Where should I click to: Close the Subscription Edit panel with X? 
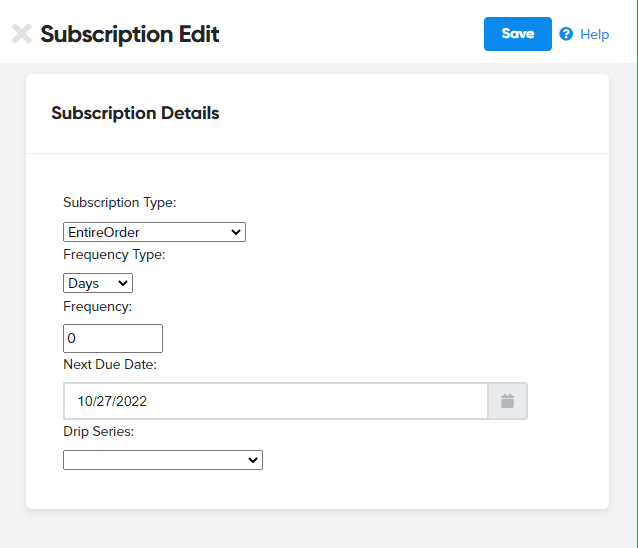[x=22, y=33]
